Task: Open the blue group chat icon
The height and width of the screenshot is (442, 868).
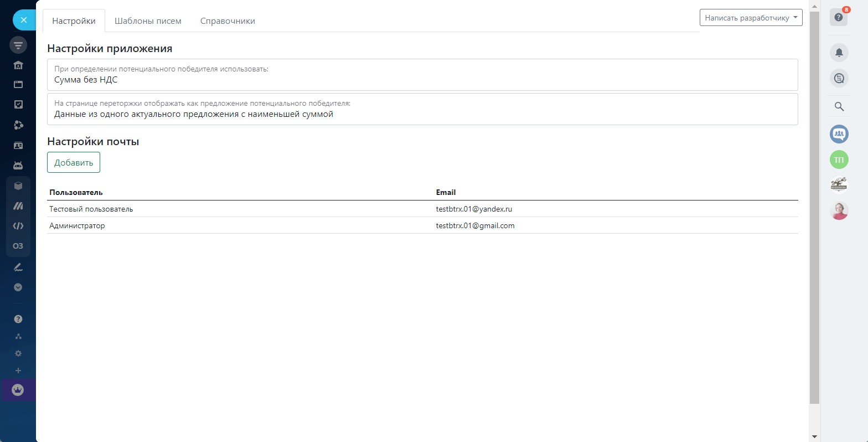Action: coord(839,133)
